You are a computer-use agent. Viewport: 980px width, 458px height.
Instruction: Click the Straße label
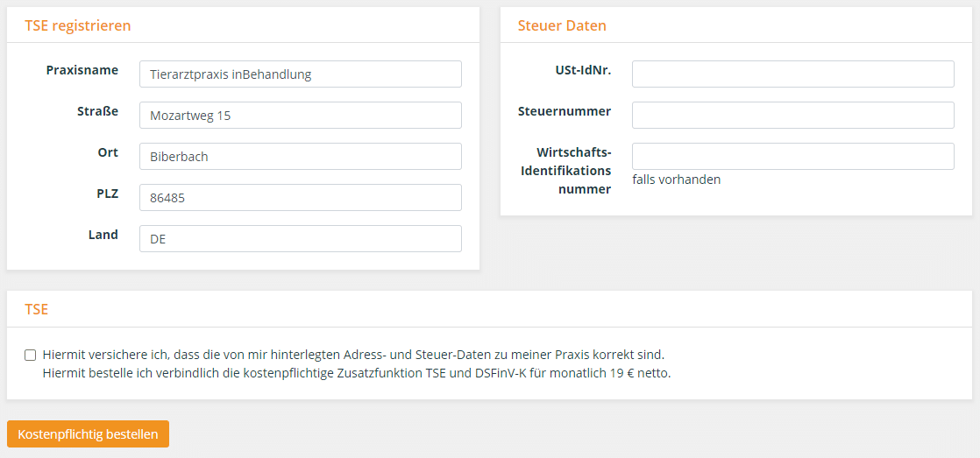point(97,111)
